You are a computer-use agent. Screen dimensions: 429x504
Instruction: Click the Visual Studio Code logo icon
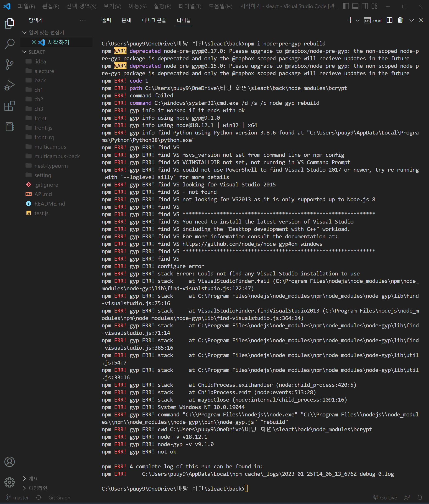point(7,6)
